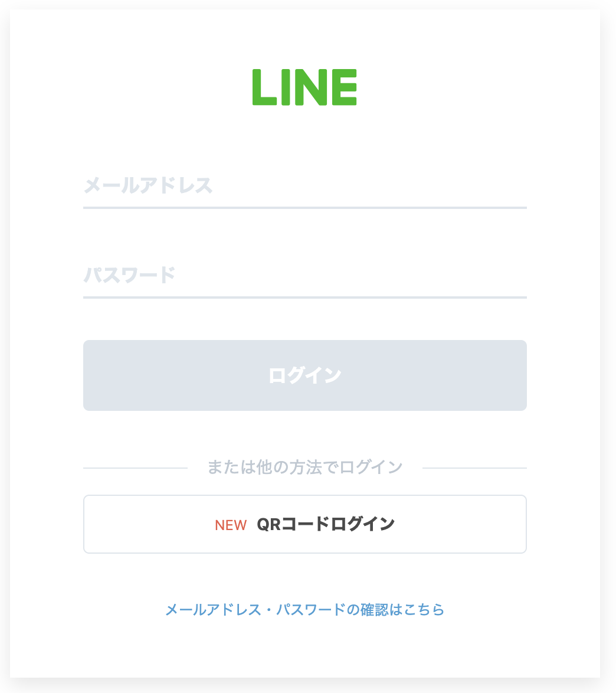Image resolution: width=616 pixels, height=693 pixels.
Task: Click the ログイン label on the gray button
Action: (304, 375)
